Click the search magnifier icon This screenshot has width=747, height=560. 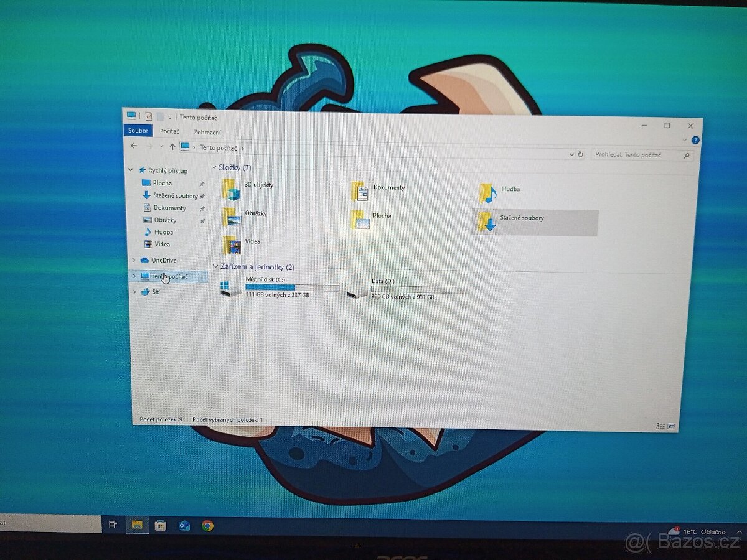point(686,156)
